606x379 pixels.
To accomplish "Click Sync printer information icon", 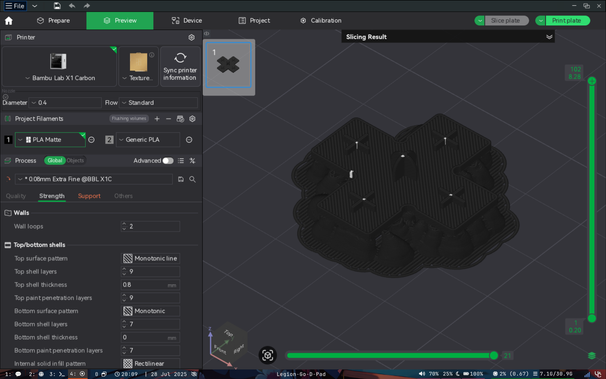I will pos(180,58).
